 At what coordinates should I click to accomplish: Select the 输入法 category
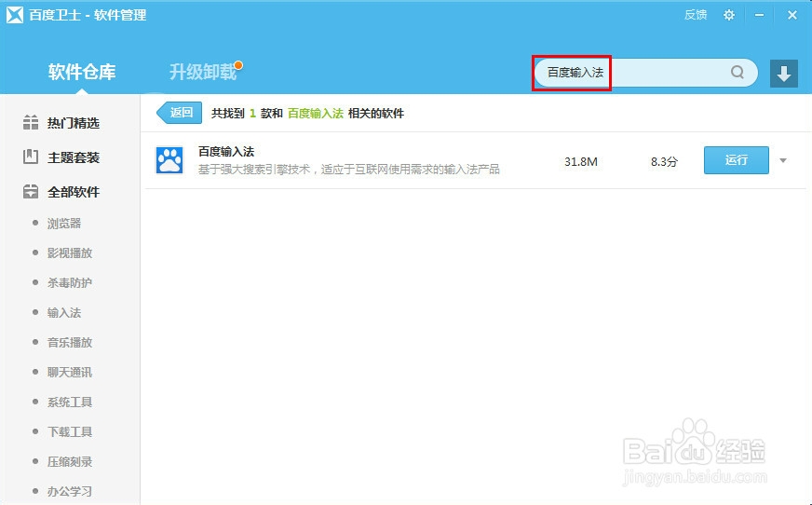64,312
